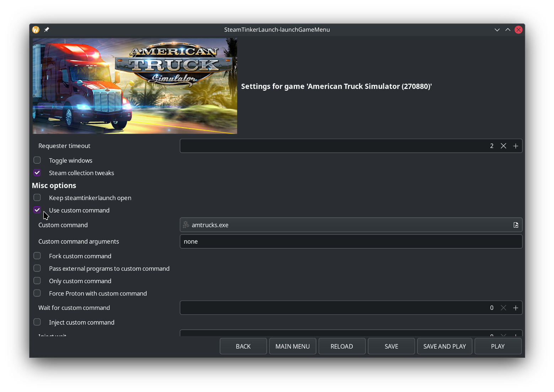Uncheck Use custom command
This screenshot has height=392, width=554.
coord(37,210)
